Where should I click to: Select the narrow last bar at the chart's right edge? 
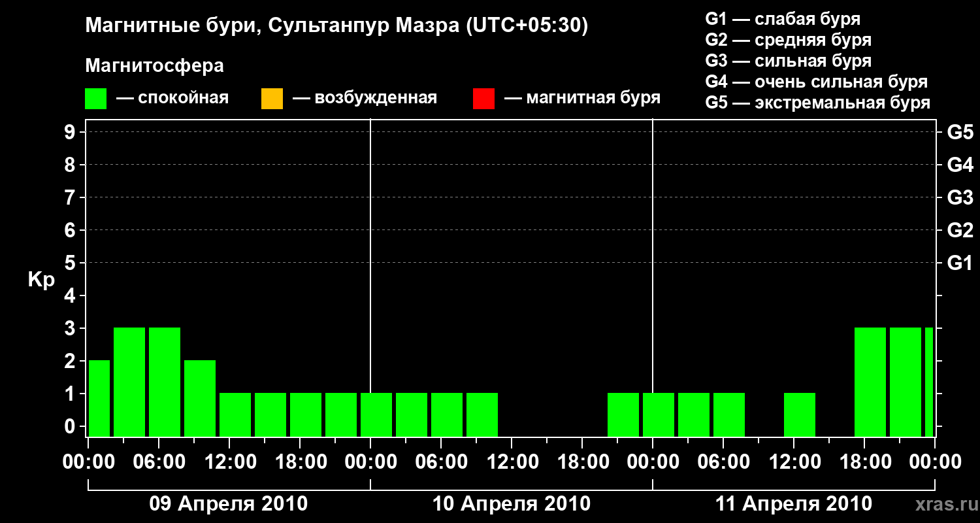pos(929,382)
